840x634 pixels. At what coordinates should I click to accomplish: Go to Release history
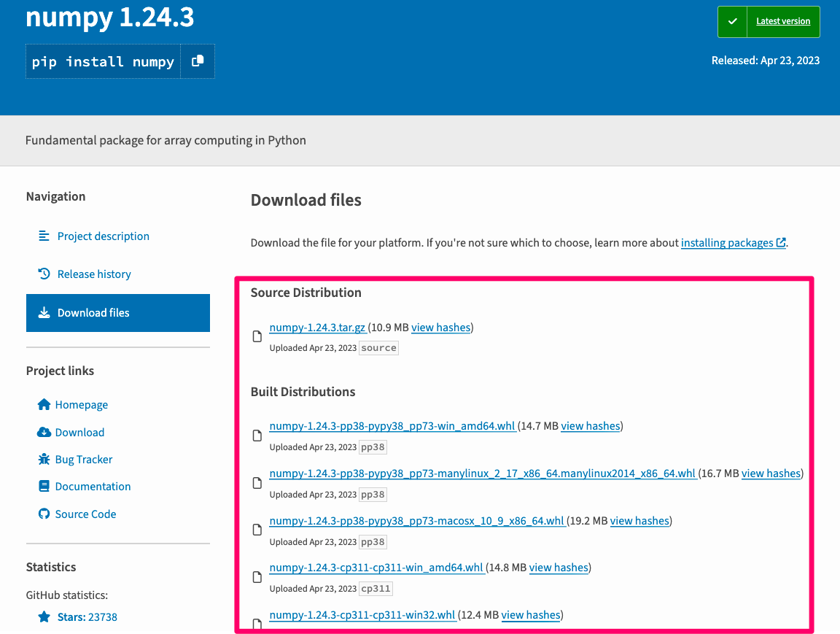[x=94, y=274]
